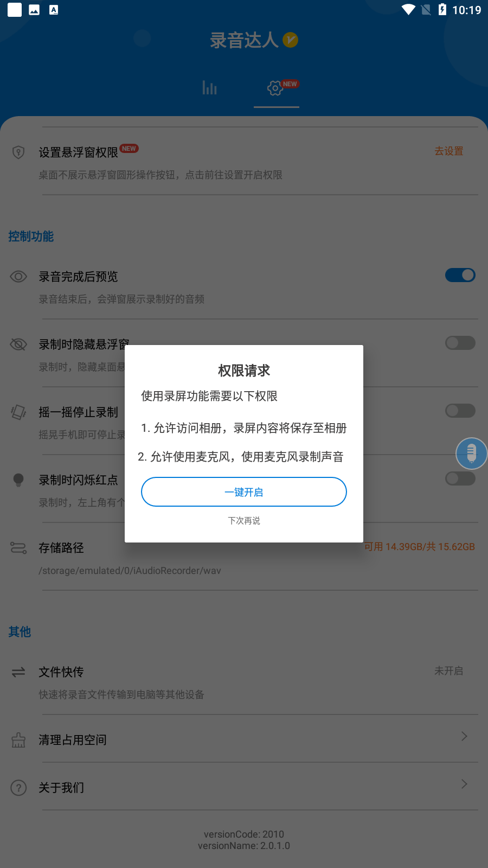Tap the storage path icon beside 存储路径
Image resolution: width=488 pixels, height=868 pixels.
pos(18,548)
